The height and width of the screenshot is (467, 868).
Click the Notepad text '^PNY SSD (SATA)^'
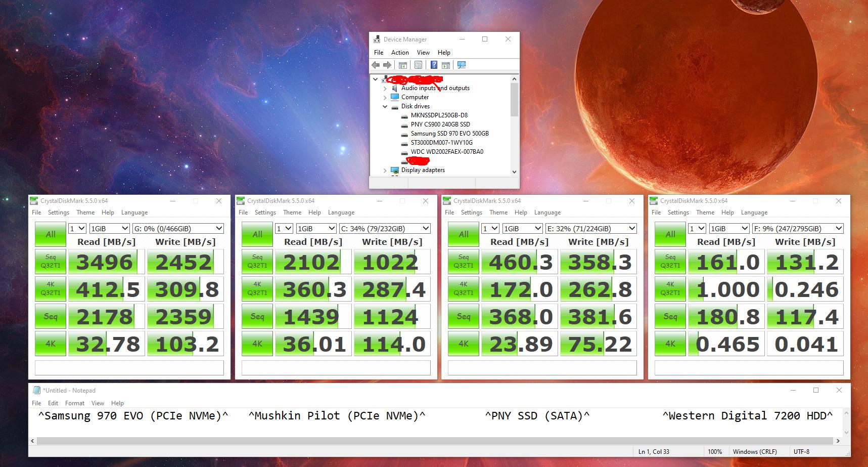[x=537, y=416]
